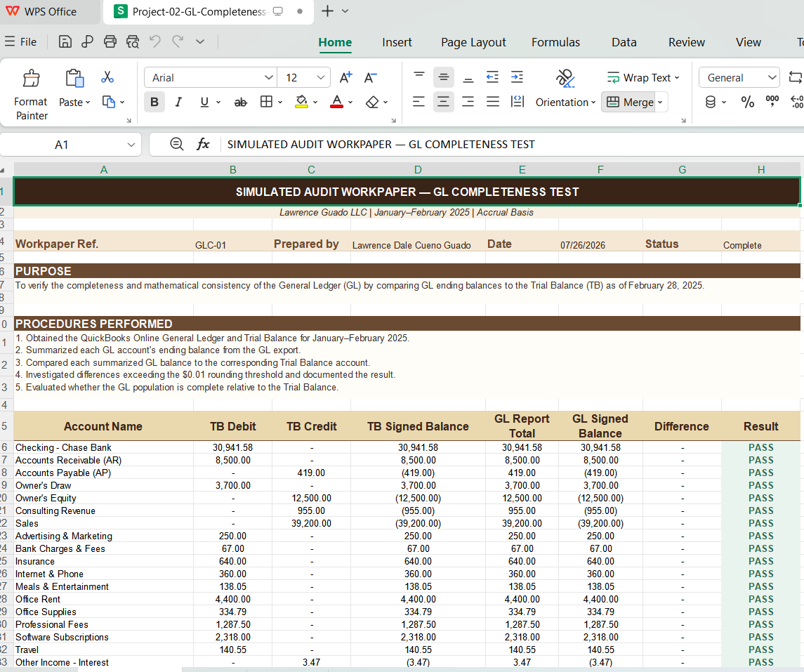The width and height of the screenshot is (804, 672).
Task: Expand the border style arrow
Action: (280, 102)
